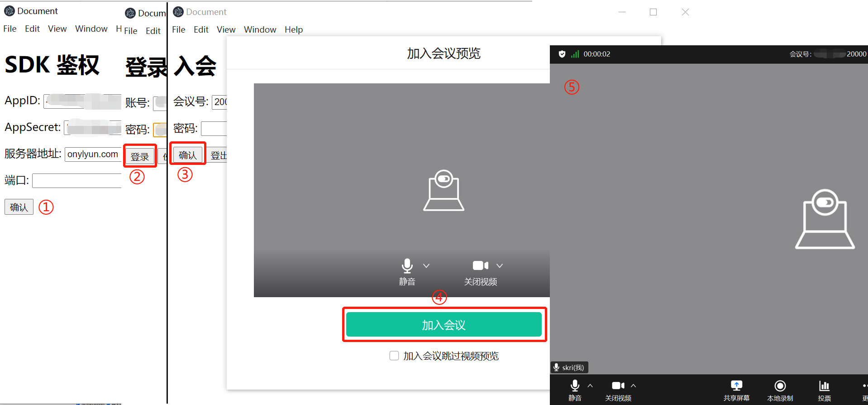The image size is (868, 405).
Task: Click the 服务器地址 input field
Action: tap(93, 154)
